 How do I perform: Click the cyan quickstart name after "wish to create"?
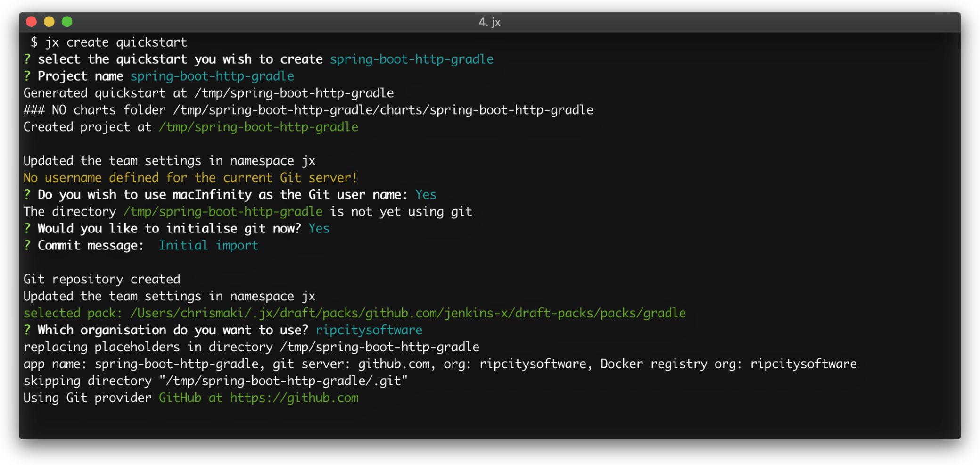point(412,59)
